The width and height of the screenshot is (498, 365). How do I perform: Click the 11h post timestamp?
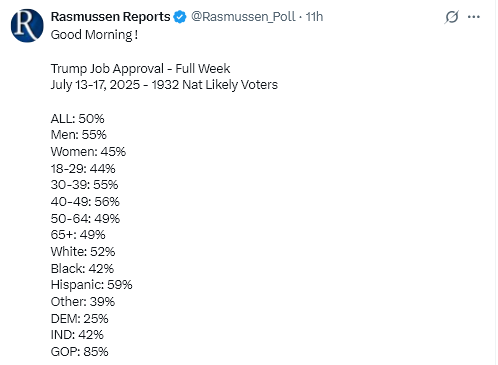(x=314, y=17)
